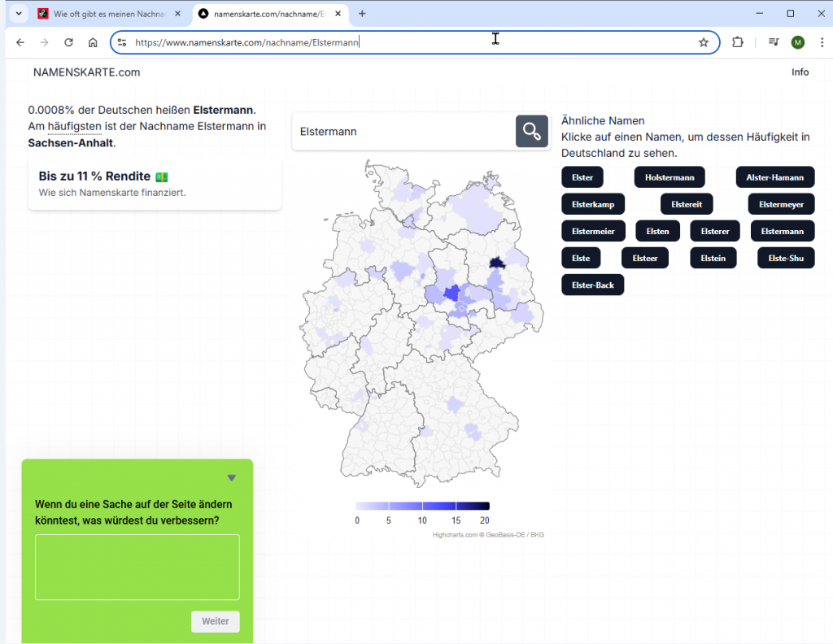The image size is (833, 644).
Task: Navigate back with browser back arrow
Action: (20, 43)
